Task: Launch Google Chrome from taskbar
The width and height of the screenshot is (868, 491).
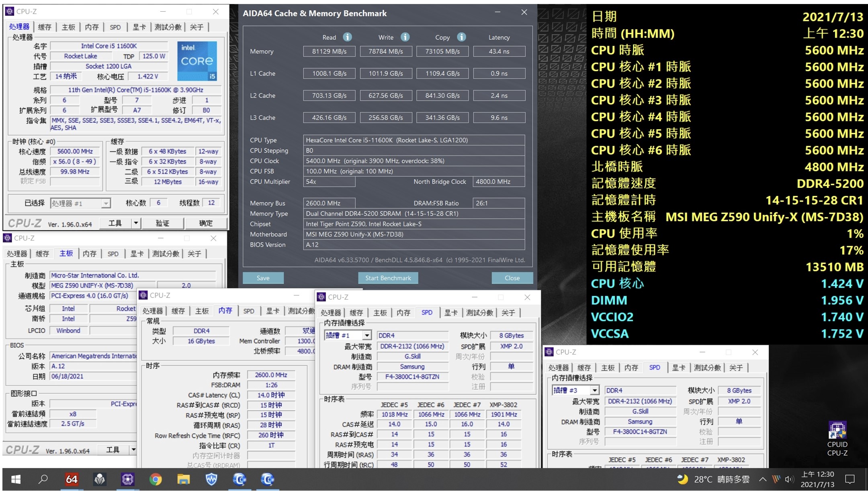Action: point(156,479)
